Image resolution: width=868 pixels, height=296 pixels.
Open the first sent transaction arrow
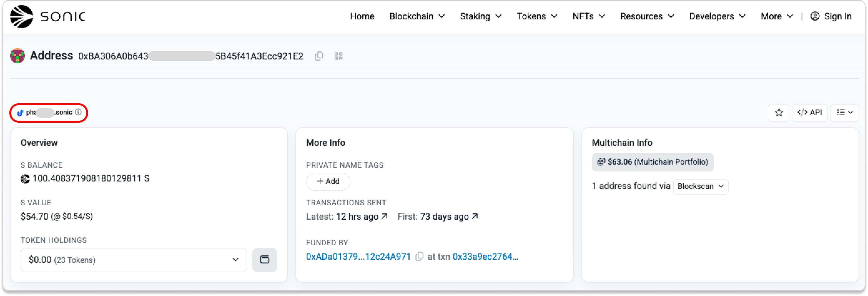pyautogui.click(x=475, y=216)
